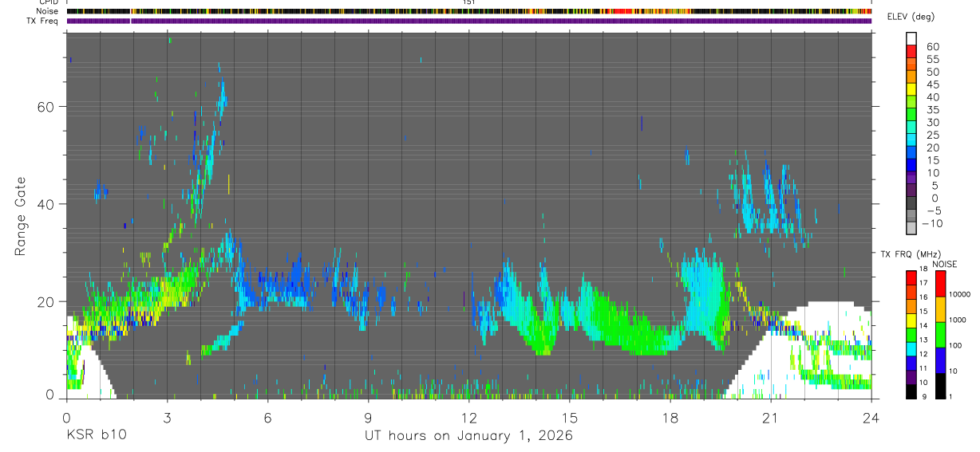This screenshot has height=452, width=980.
Task: Click the '25' label on ELEV scale
Action: (932, 136)
